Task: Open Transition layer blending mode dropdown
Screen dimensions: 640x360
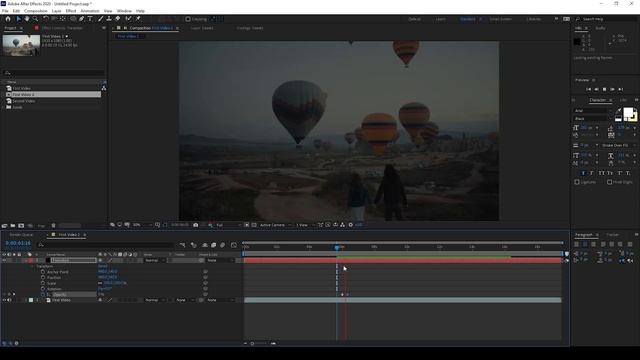Action: point(154,260)
